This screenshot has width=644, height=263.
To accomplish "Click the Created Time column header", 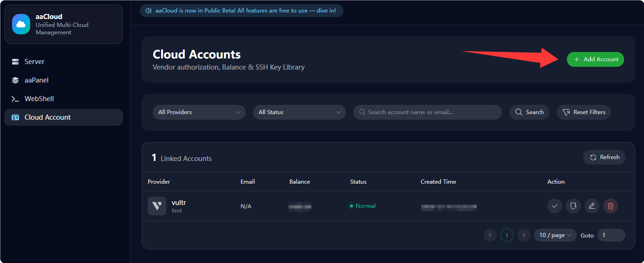I will tap(438, 182).
